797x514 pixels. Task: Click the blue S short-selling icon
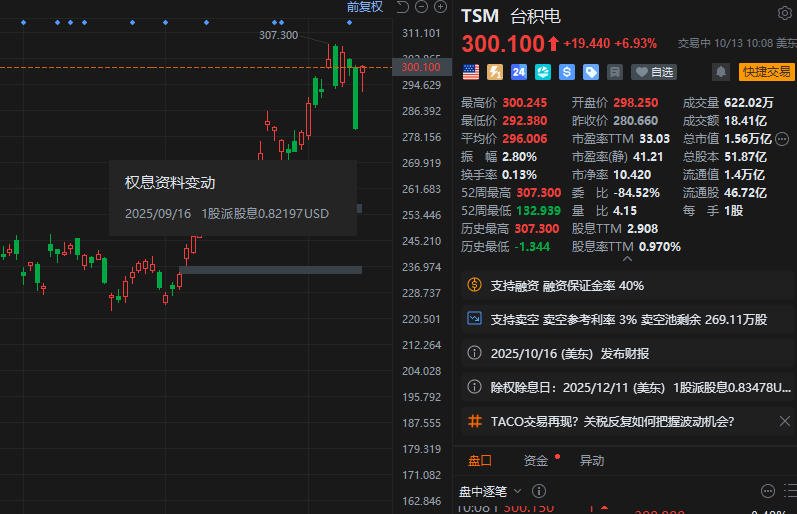[x=566, y=72]
